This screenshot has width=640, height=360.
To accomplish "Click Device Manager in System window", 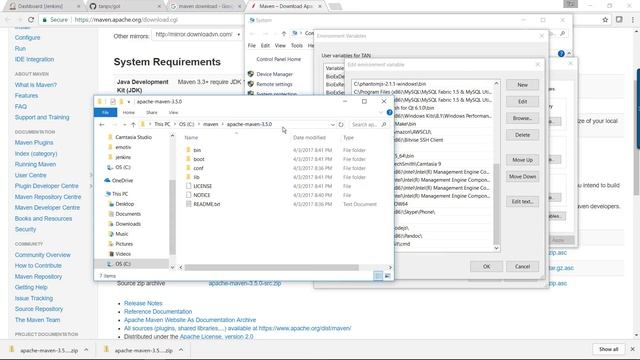I will [x=274, y=74].
